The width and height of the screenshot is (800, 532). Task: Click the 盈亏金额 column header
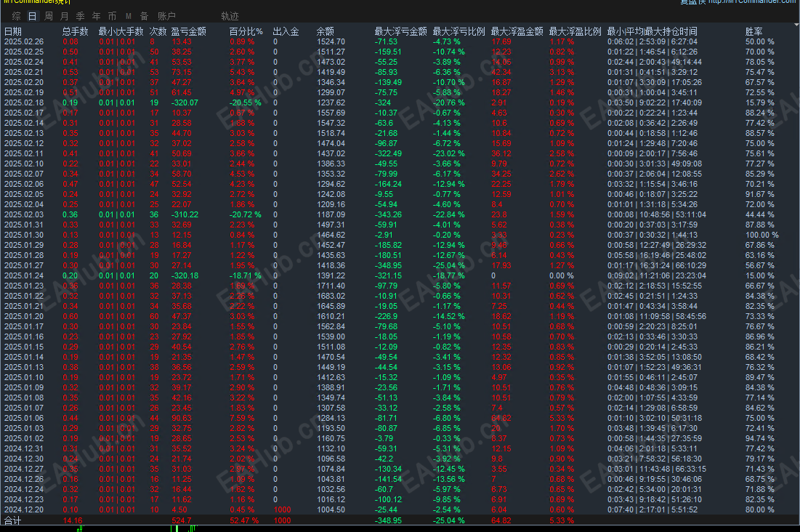189,32
